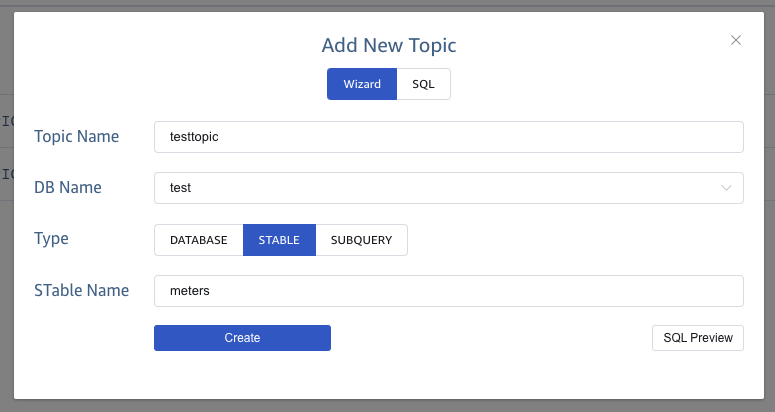Click the Add New Topic heading
The height and width of the screenshot is (412, 775).
(x=388, y=45)
